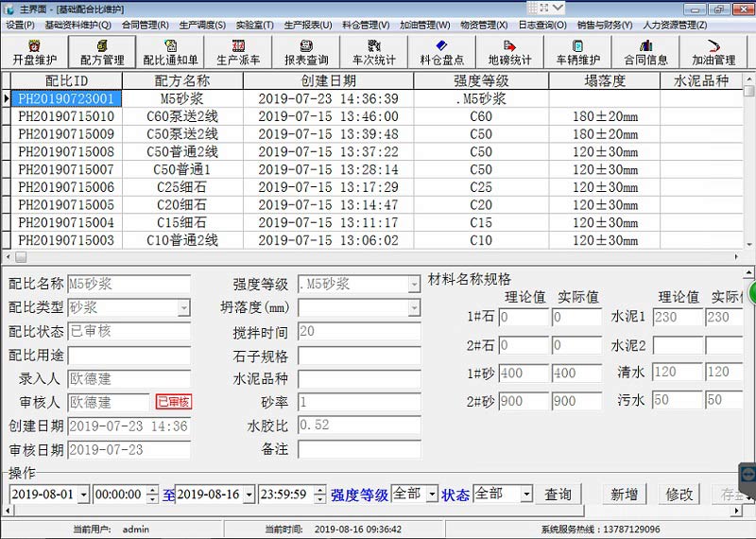Expand the 状态 filter 全部 dropdown
This screenshot has height=539, width=756.
point(526,494)
